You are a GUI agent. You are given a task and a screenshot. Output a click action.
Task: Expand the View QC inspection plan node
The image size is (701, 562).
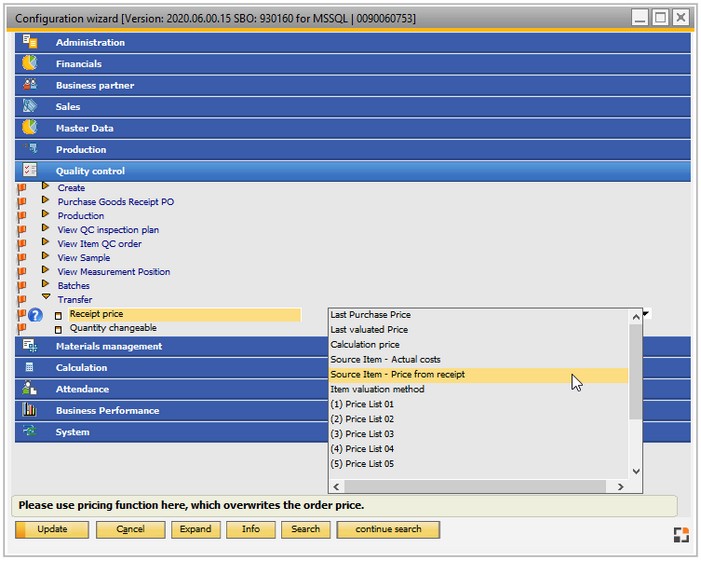[x=45, y=229]
